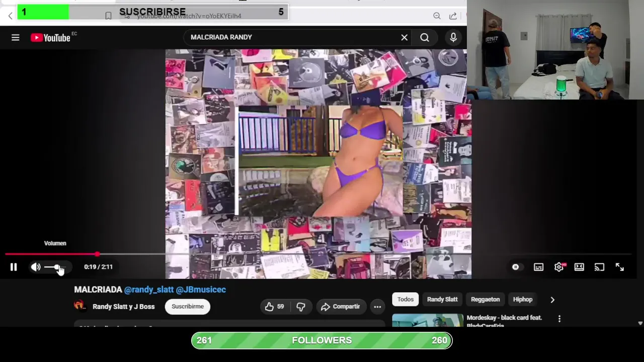Open the three-dot more actions menu
The width and height of the screenshot is (644, 362).
(x=377, y=307)
